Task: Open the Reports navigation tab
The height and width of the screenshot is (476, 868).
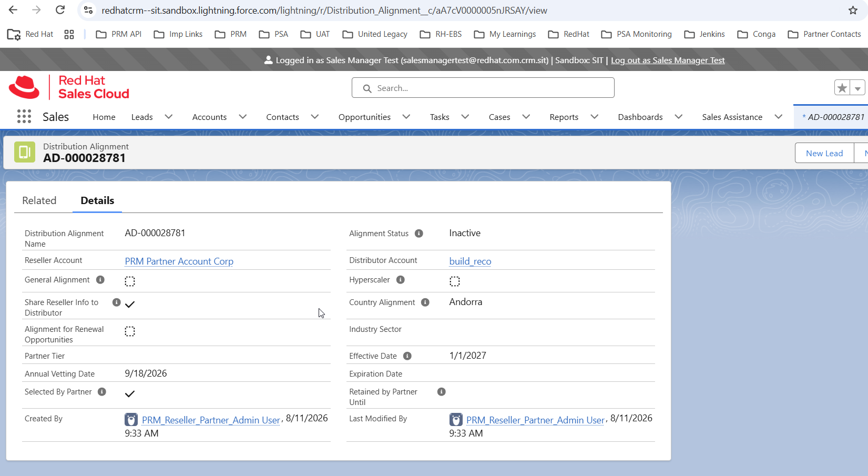Action: 564,117
